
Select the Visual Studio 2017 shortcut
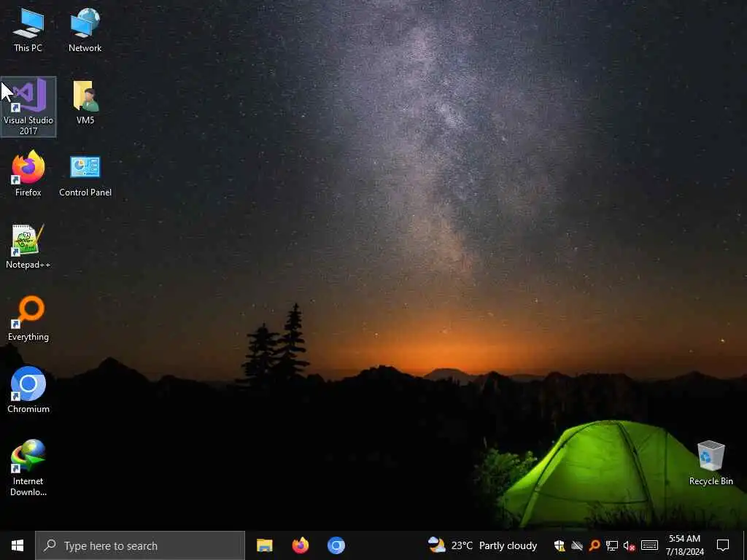click(x=28, y=106)
